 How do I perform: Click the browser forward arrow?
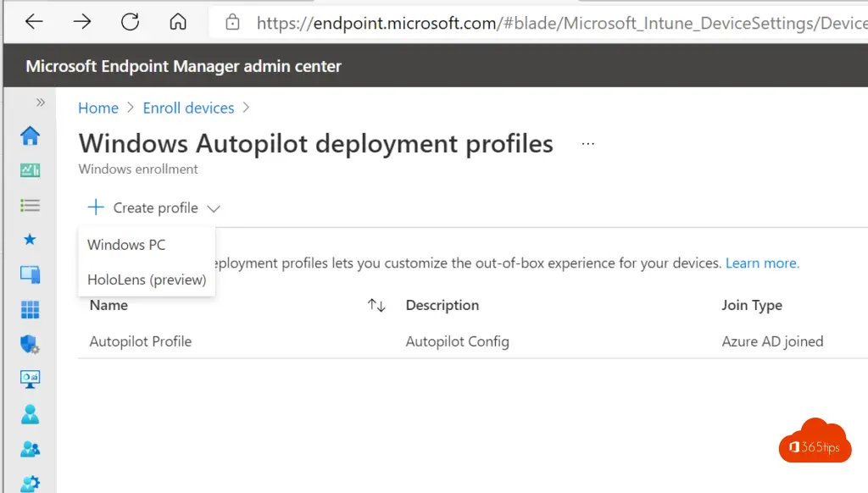(82, 21)
